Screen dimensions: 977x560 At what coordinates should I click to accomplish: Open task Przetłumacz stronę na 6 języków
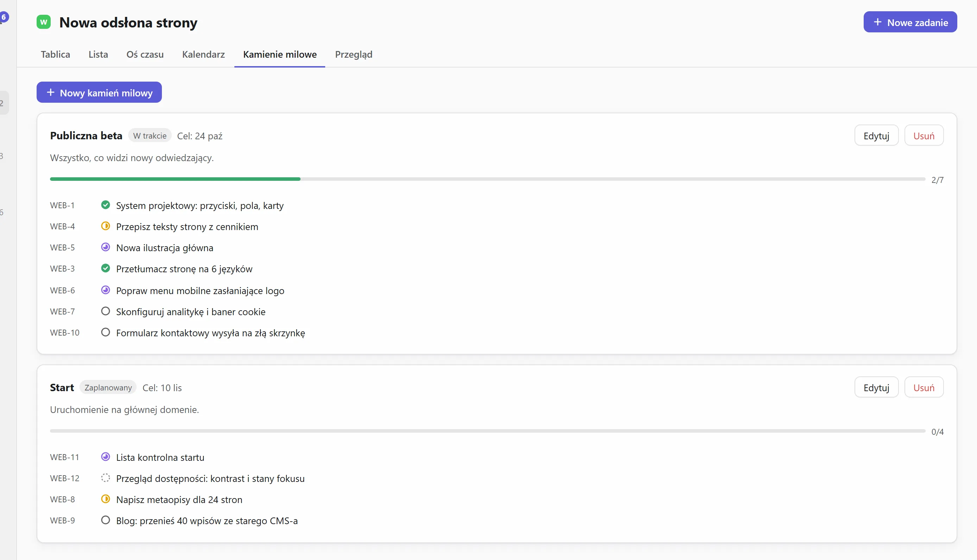[x=184, y=269]
